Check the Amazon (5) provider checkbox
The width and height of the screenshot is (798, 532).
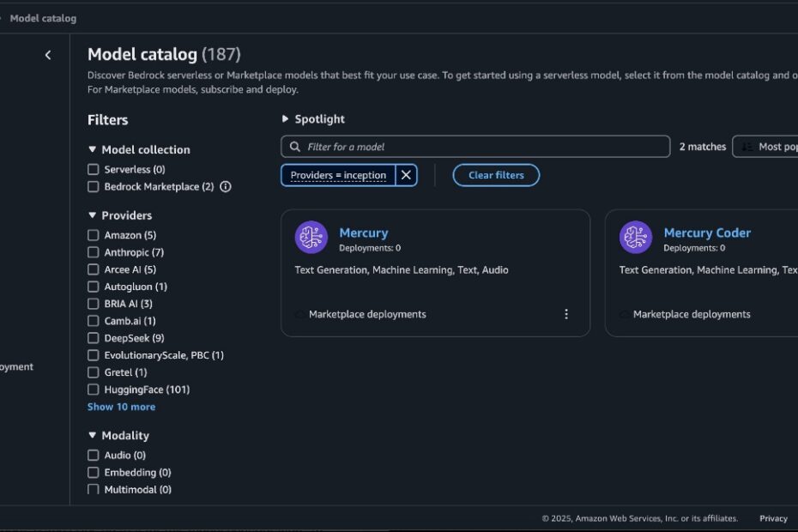(94, 235)
